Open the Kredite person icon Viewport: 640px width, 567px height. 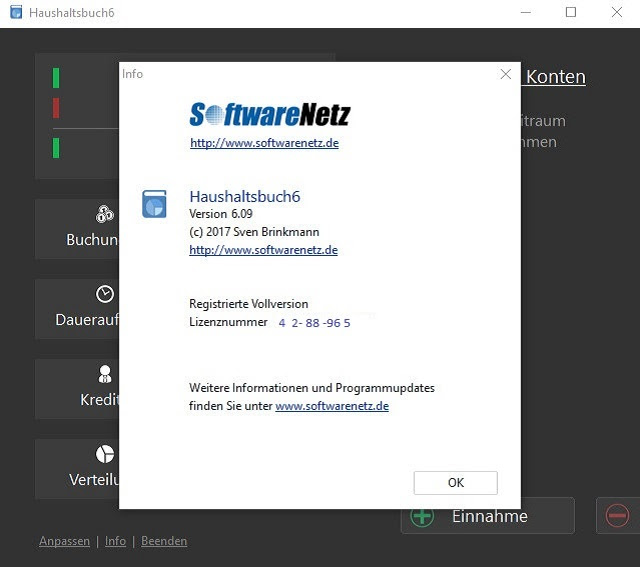click(105, 374)
